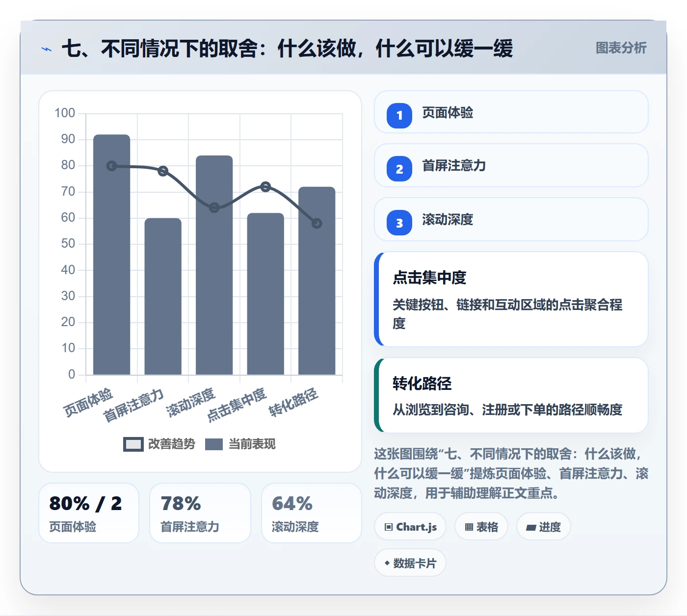Click the summary paragraph starting 这张图围绕
The width and height of the screenshot is (687, 616).
coord(511,473)
